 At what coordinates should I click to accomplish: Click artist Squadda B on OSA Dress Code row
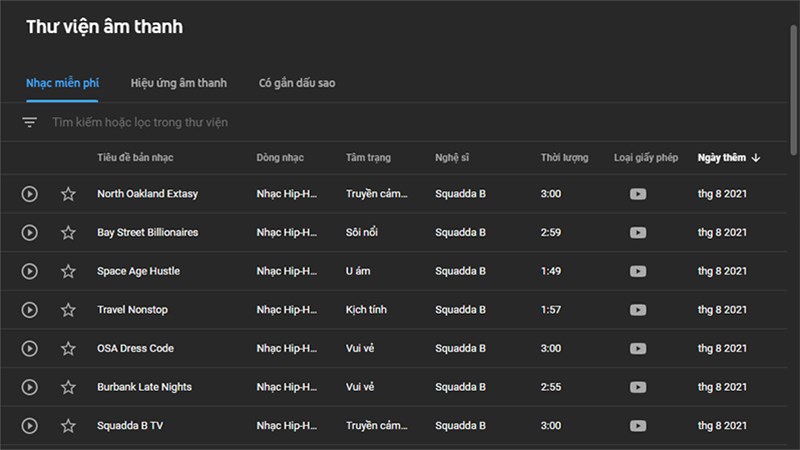(x=460, y=349)
